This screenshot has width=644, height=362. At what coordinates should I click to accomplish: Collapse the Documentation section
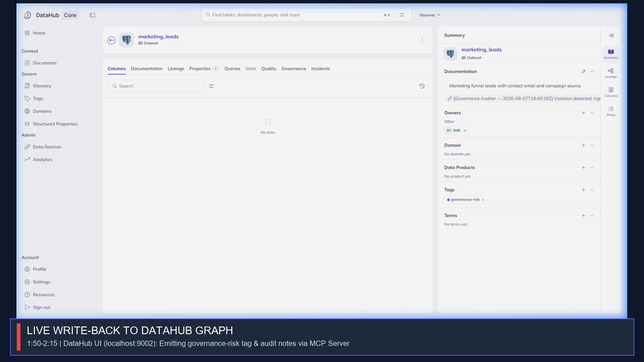[592, 71]
